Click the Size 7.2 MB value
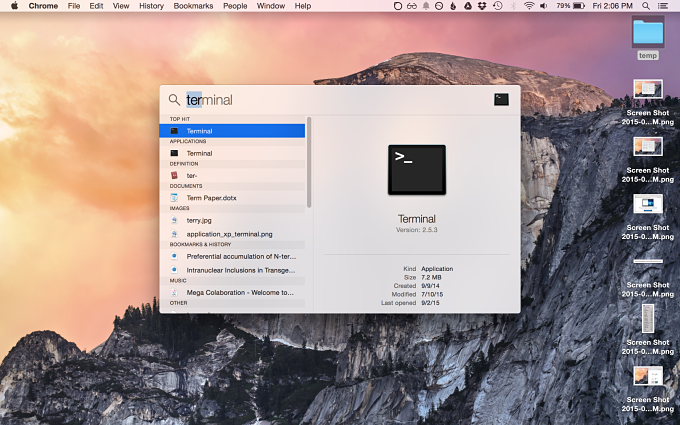This screenshot has width=680, height=425. coord(431,277)
